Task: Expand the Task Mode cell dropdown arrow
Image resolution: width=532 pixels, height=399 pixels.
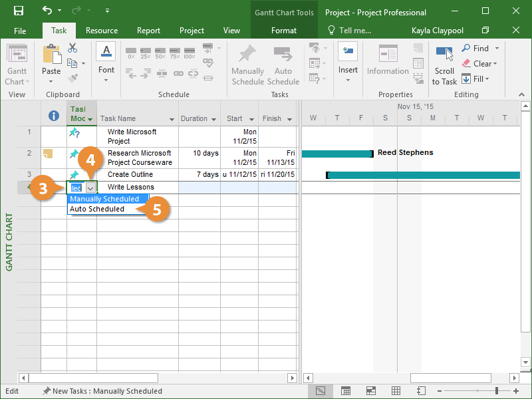Action: click(x=90, y=188)
